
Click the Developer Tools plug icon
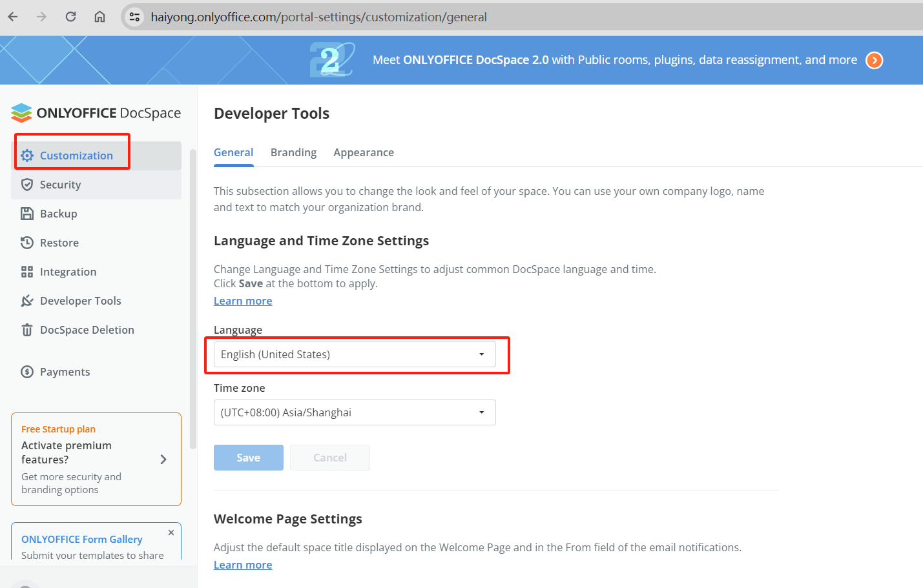27,301
